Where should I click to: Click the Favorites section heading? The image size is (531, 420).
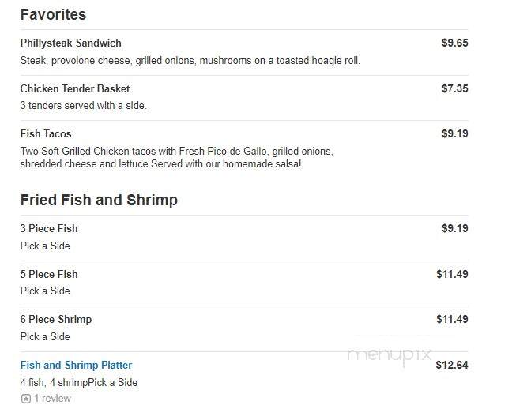53,14
